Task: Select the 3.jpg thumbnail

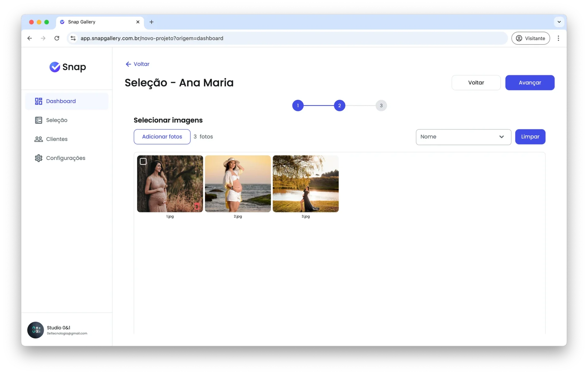Action: [306, 184]
